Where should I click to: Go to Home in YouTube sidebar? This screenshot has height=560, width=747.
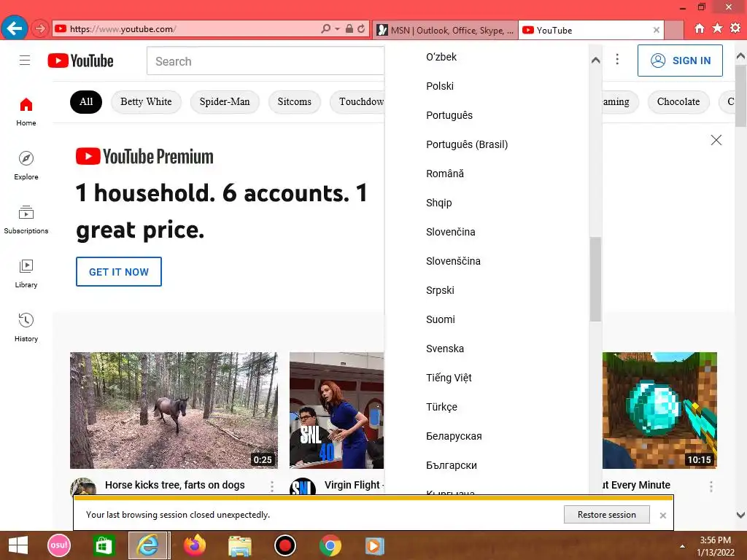(26, 112)
